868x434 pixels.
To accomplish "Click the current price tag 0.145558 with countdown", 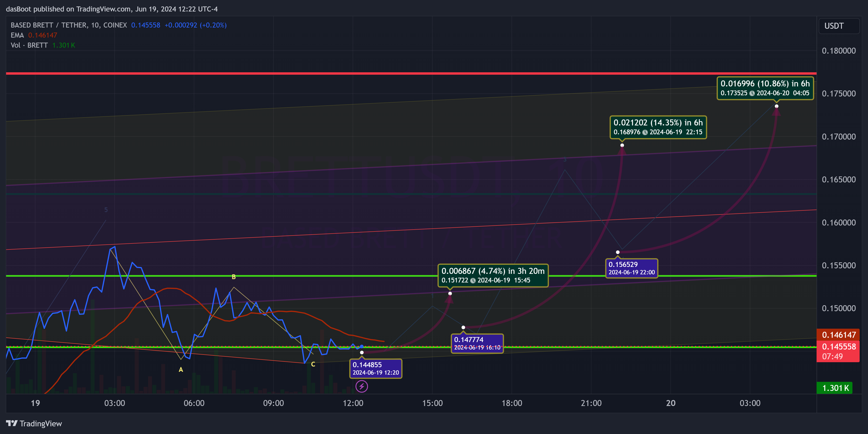I will (838, 351).
